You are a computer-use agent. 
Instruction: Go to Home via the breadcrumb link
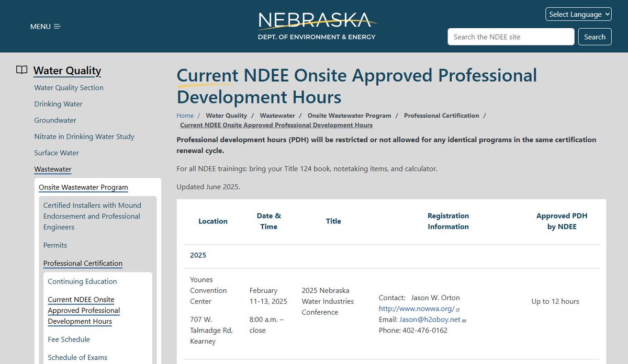point(185,115)
